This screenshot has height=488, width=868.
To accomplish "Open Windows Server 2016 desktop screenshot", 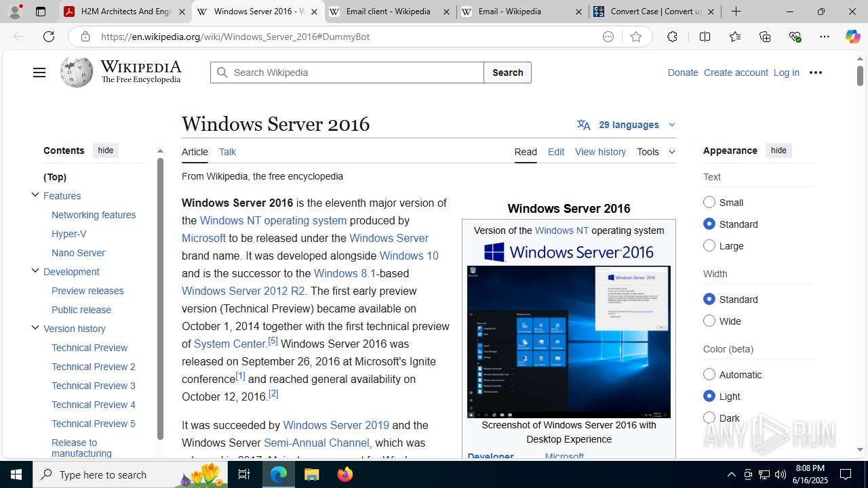I will click(x=569, y=342).
